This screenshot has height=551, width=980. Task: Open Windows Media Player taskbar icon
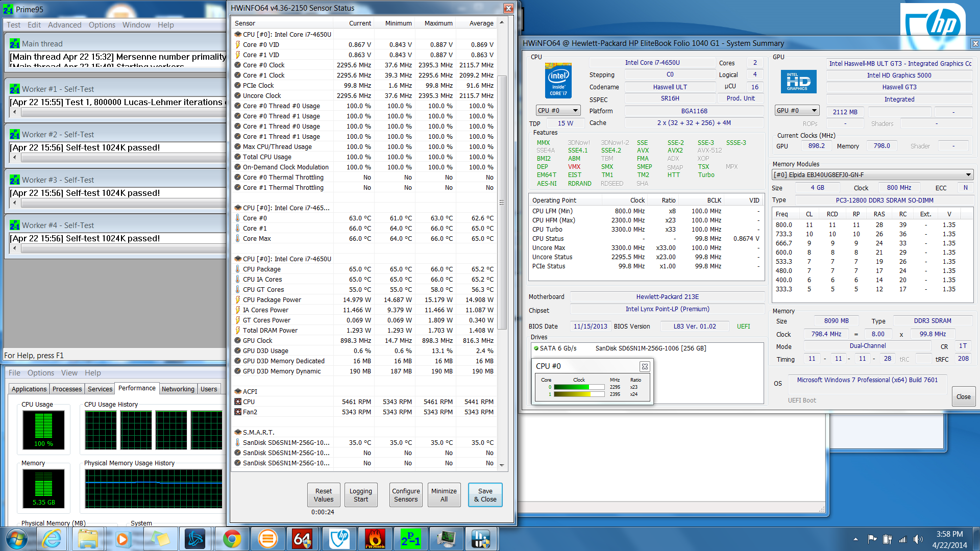pos(122,539)
